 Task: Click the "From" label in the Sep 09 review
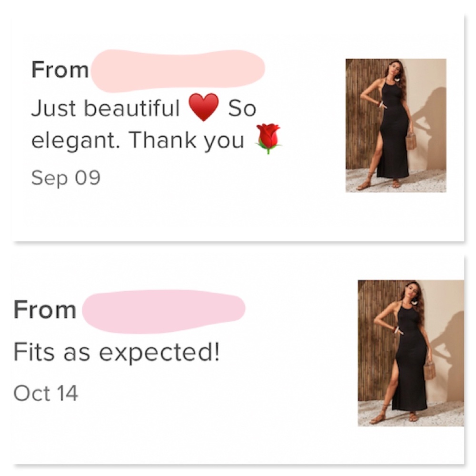(x=60, y=70)
